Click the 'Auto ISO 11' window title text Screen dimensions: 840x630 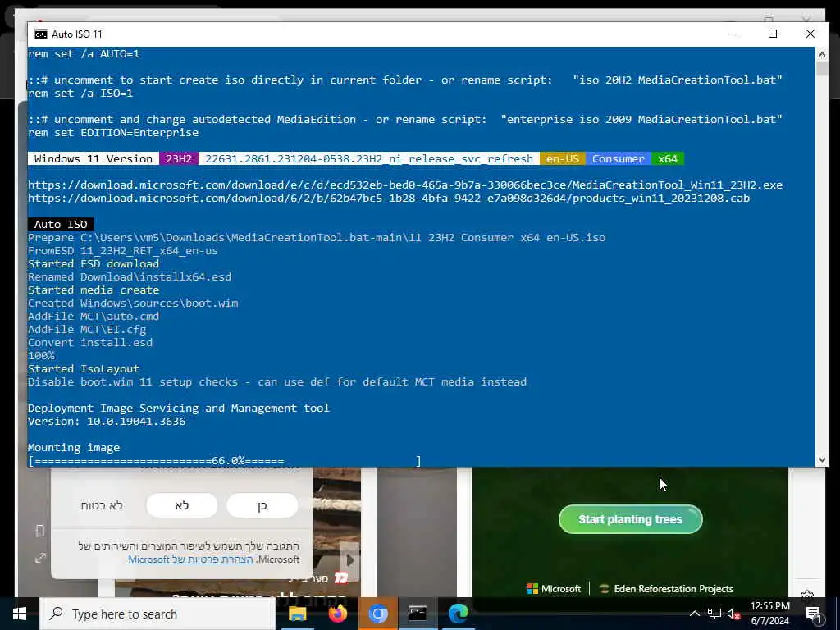click(76, 34)
